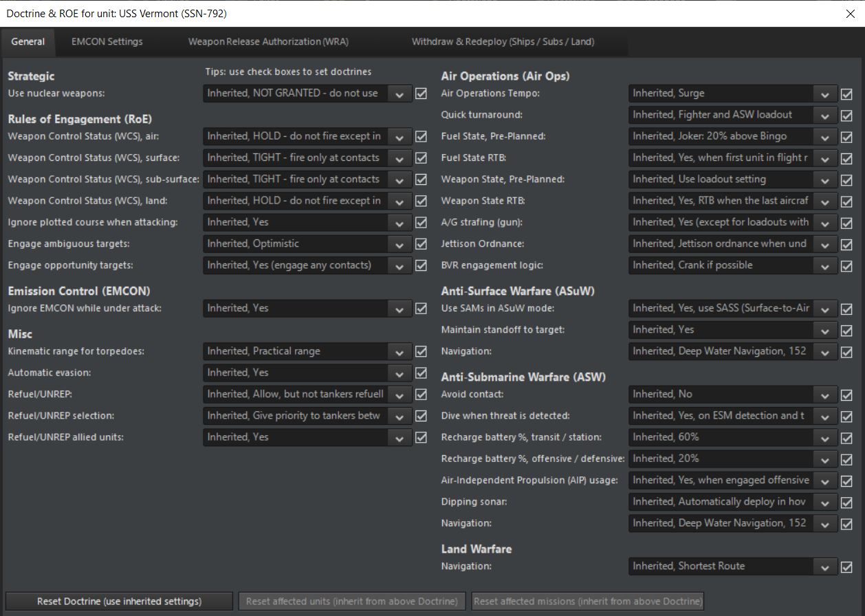The width and height of the screenshot is (865, 616).
Task: Expand Fuel State, Pre-Planned dropdown
Action: [825, 136]
